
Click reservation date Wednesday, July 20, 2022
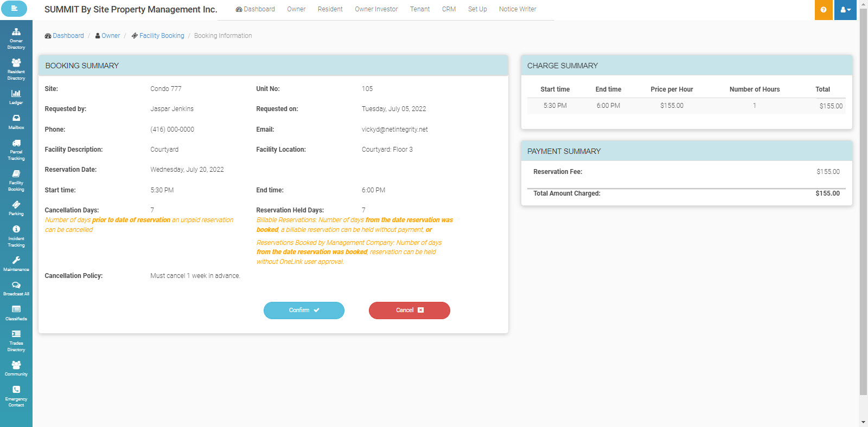[187, 170]
